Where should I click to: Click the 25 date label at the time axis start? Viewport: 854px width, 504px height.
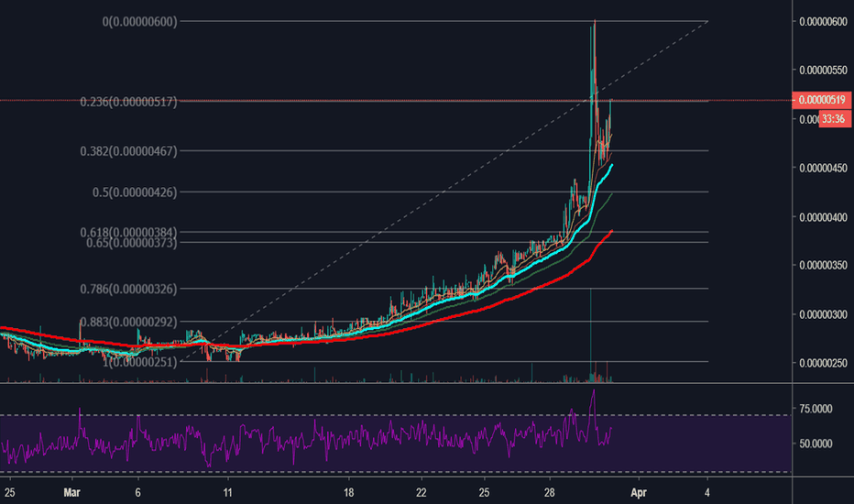pos(9,493)
